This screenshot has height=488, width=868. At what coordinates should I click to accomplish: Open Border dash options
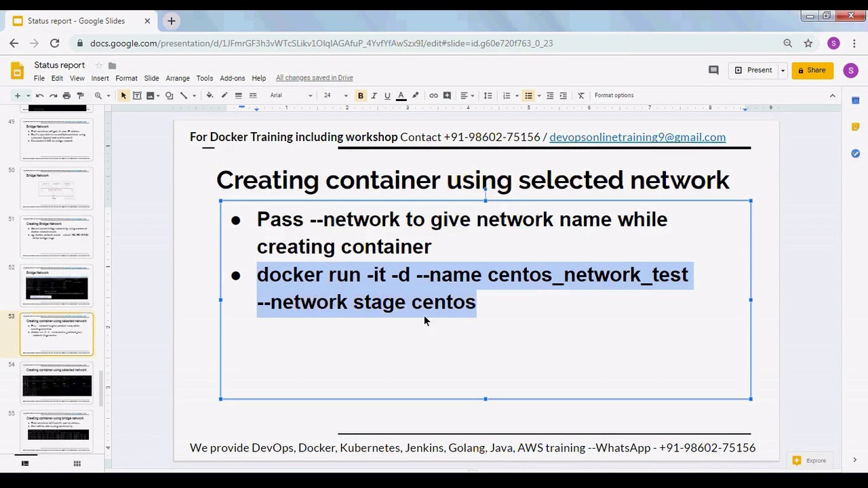(253, 96)
